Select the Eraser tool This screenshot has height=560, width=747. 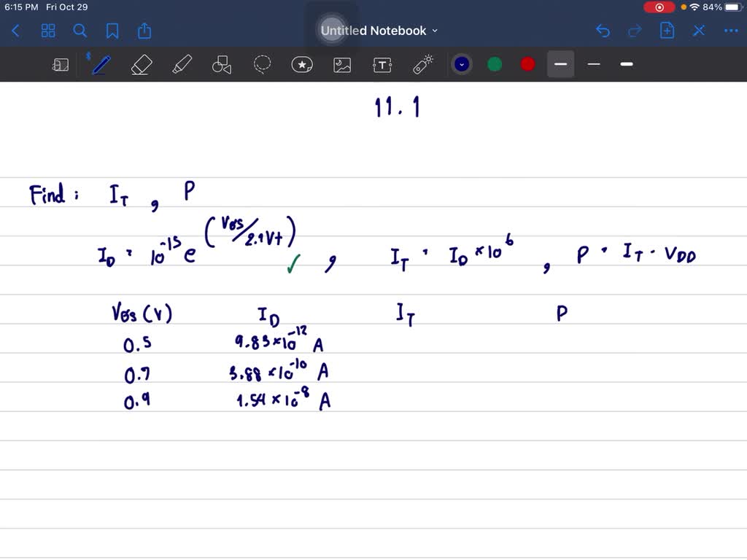point(141,64)
